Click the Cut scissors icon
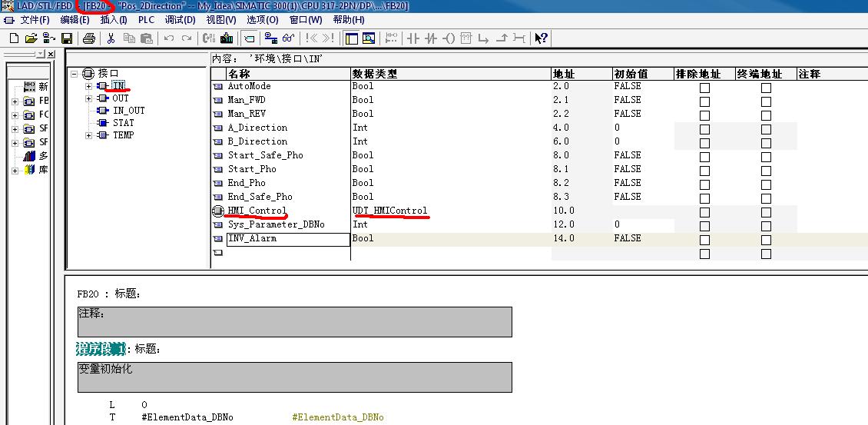The height and width of the screenshot is (425, 868). point(111,38)
